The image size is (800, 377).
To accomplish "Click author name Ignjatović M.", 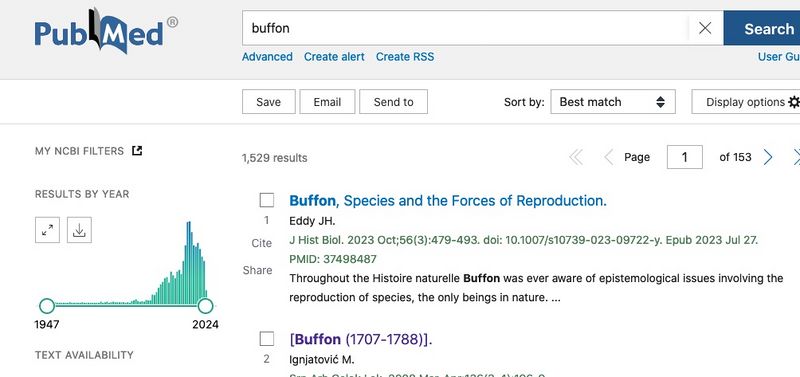I will point(321,360).
